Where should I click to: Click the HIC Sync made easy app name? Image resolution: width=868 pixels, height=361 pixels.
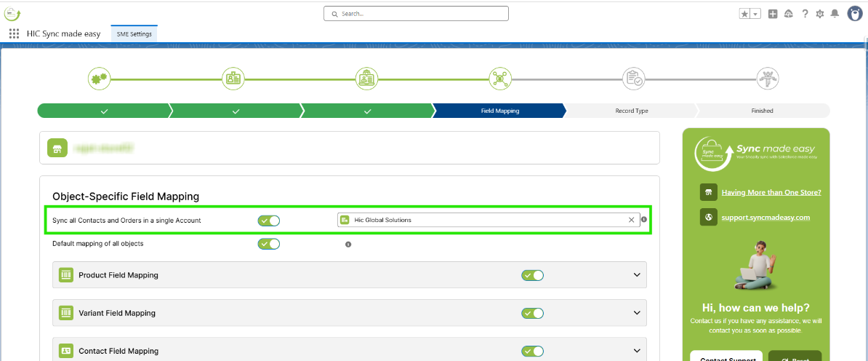click(x=64, y=33)
